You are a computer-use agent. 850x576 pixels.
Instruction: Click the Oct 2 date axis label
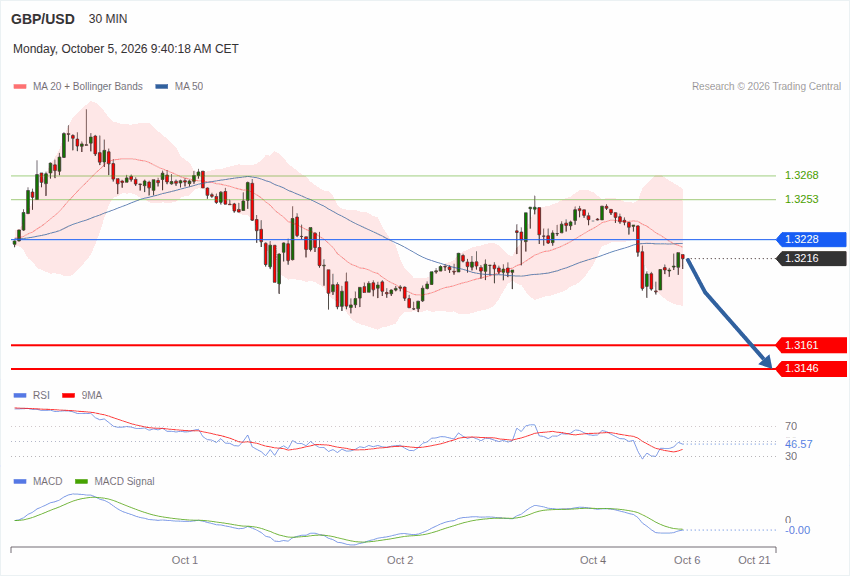[400, 560]
